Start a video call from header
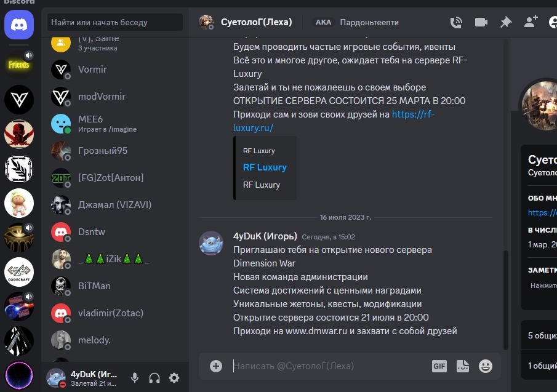This screenshot has width=557, height=392. [481, 22]
